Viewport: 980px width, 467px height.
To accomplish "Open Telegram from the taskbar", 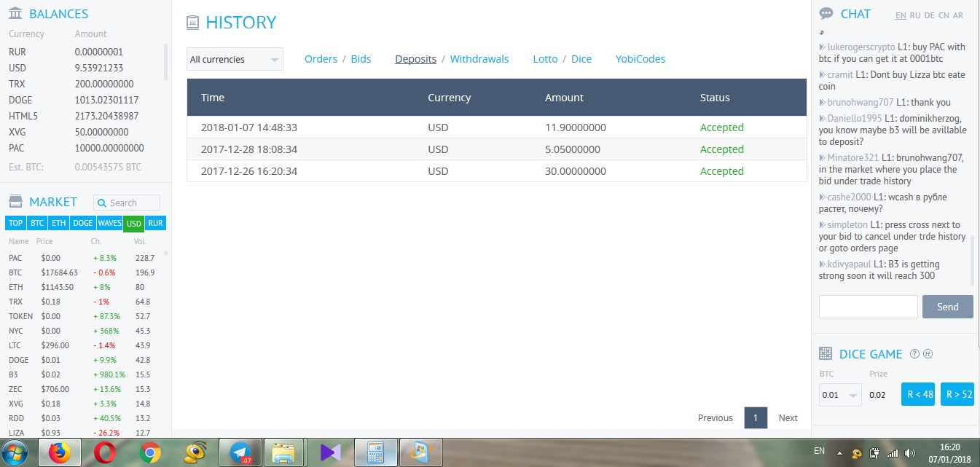I will click(241, 452).
